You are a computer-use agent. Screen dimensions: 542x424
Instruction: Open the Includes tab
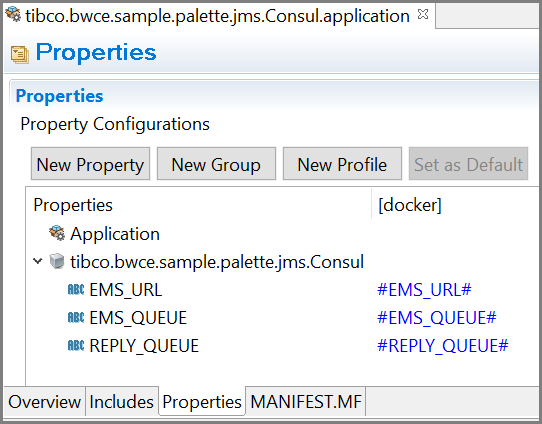(x=122, y=402)
